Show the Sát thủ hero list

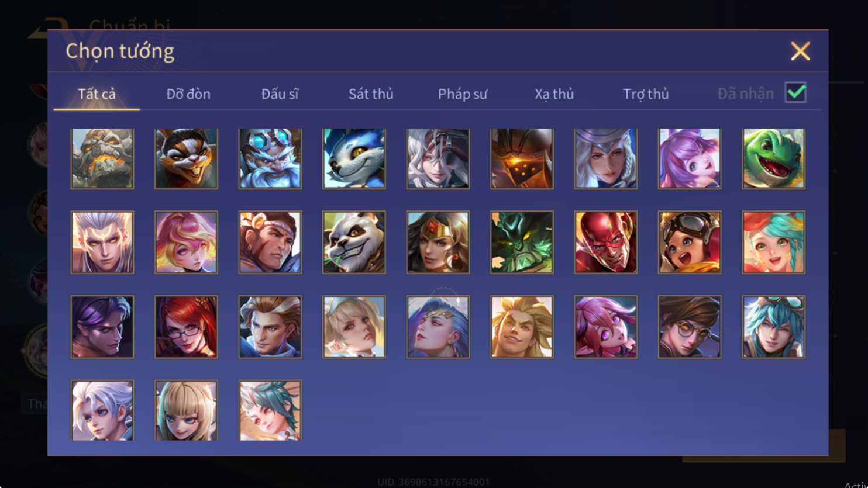(x=371, y=94)
